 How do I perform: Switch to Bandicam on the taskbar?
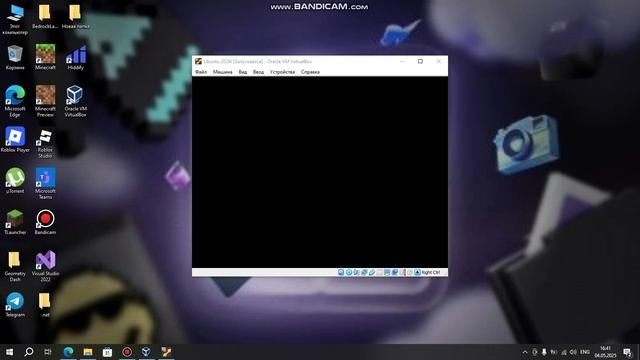tap(127, 352)
